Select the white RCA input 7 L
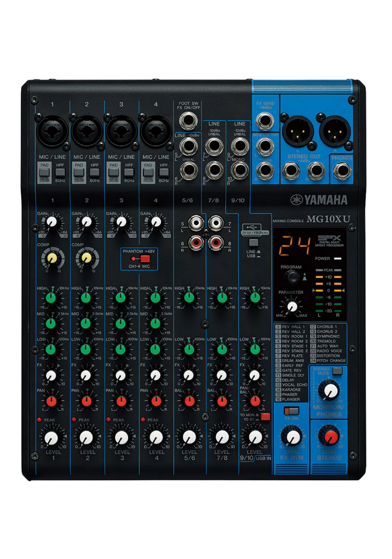Screen dimensions: 392x559 216,223
